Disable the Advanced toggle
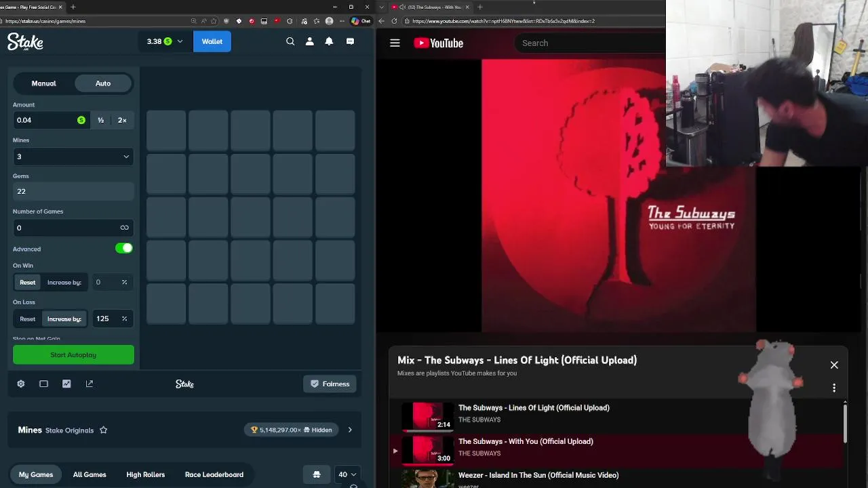868x488 pixels. (123, 248)
